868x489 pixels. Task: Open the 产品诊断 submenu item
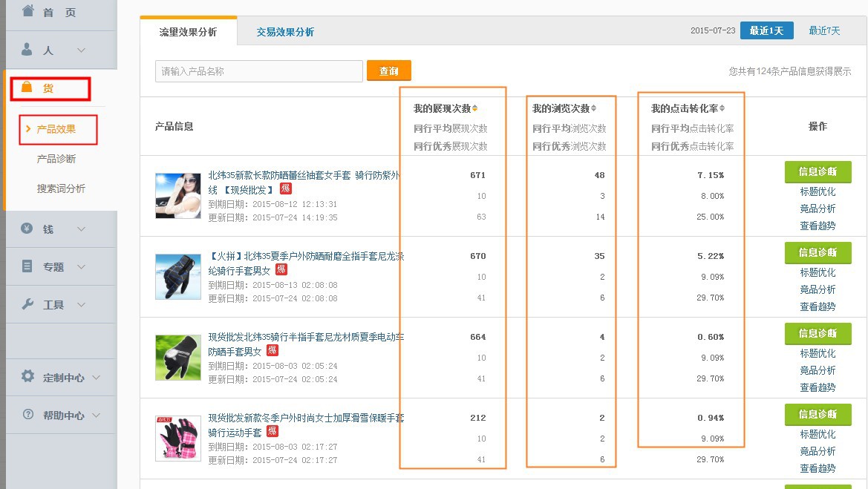coord(56,159)
